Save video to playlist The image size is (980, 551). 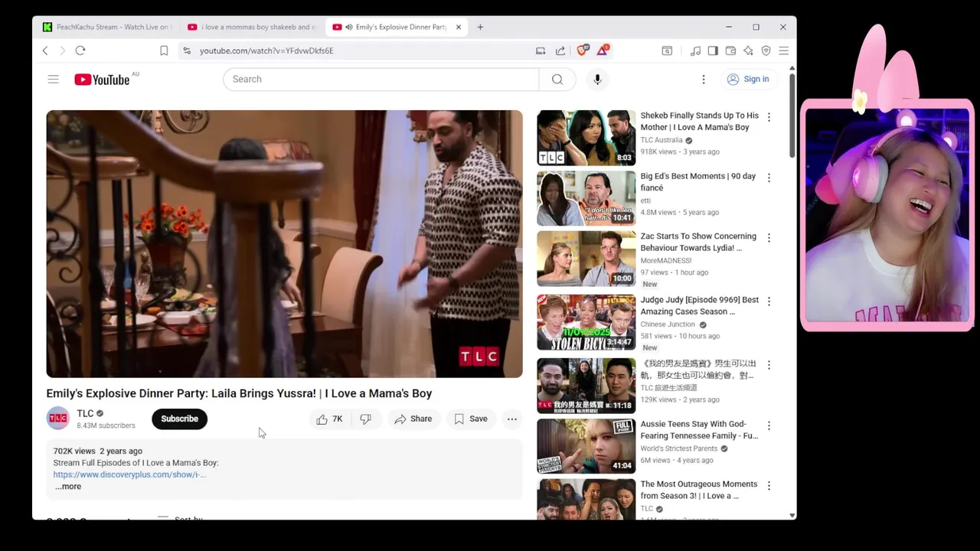pos(471,419)
